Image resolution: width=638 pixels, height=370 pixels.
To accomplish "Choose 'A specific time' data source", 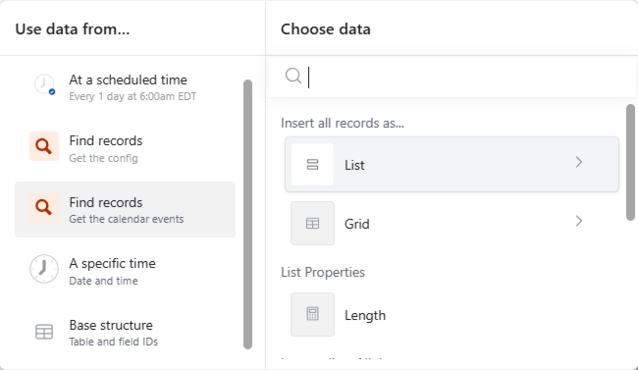I will click(125, 271).
